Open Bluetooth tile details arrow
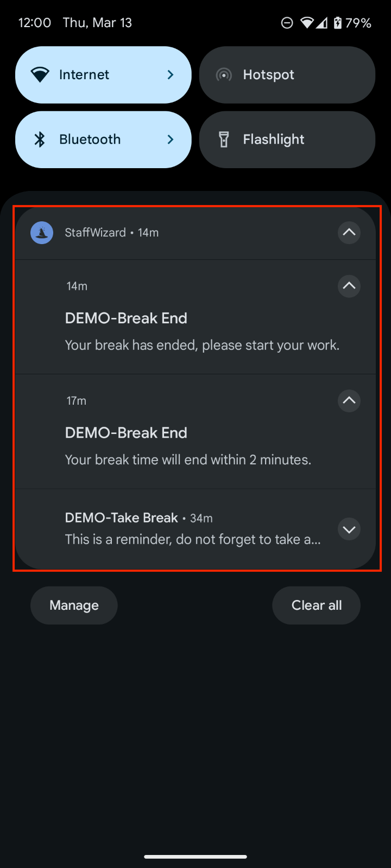Screen dimensions: 391x868 [x=171, y=139]
